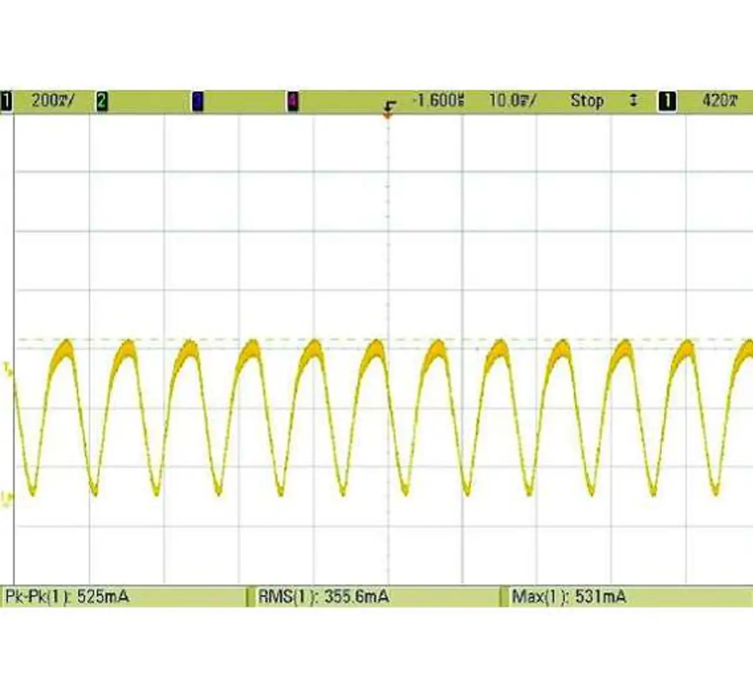Toggle the magenta channel 4 indicator

(x=292, y=101)
